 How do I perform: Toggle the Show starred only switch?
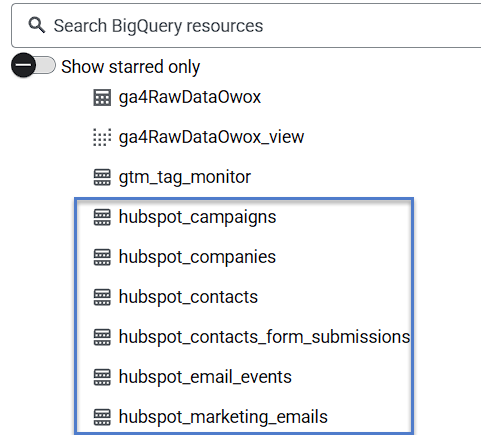click(33, 65)
